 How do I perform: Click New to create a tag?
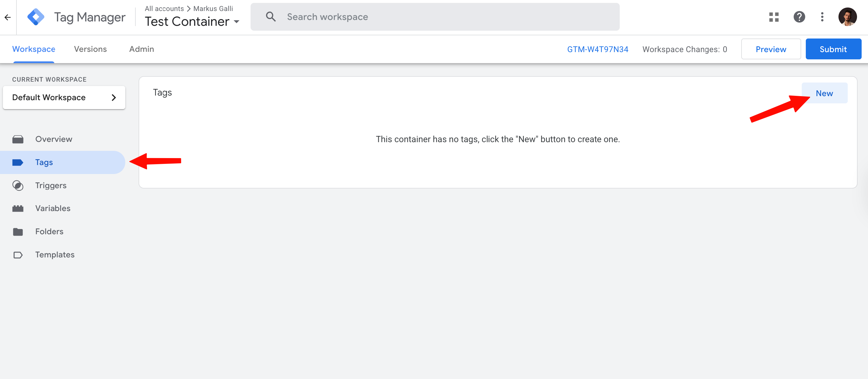click(824, 94)
